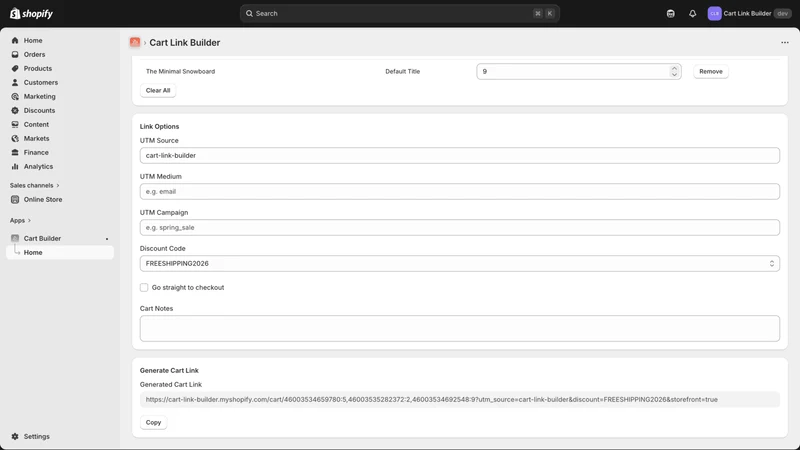This screenshot has height=450, width=800.
Task: Open Settings gear
Action: (15, 437)
